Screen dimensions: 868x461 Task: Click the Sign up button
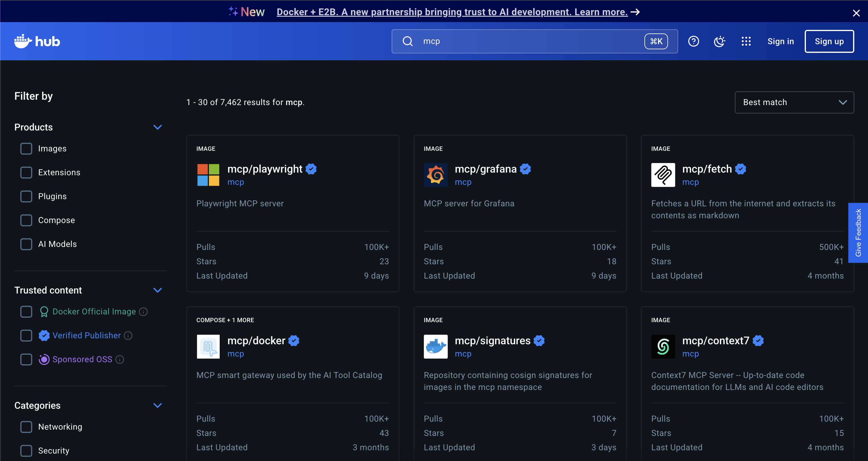click(x=829, y=41)
